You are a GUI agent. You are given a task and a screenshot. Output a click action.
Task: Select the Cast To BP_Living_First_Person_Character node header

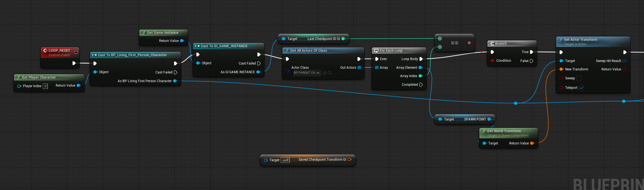pyautogui.click(x=135, y=55)
